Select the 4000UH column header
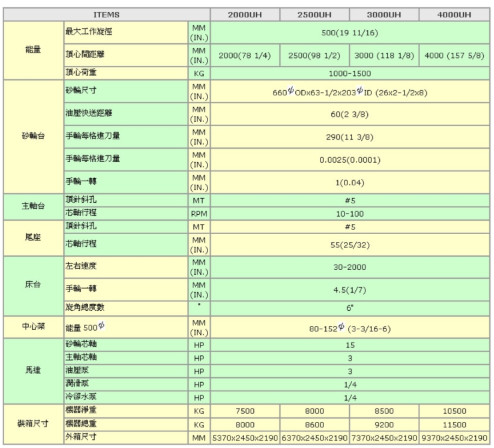The height and width of the screenshot is (448, 494). (454, 15)
